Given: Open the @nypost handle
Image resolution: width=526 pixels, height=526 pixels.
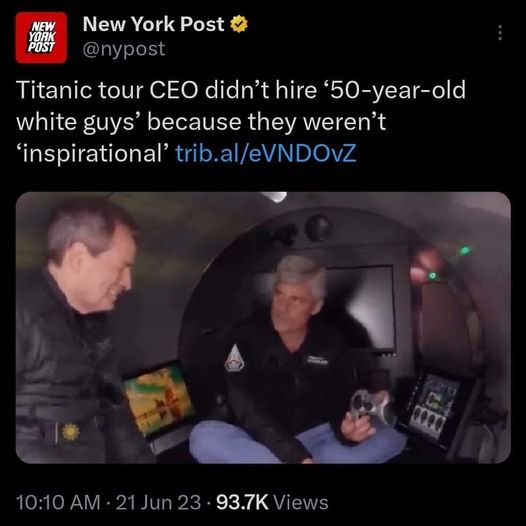Looking at the screenshot, I should pyautogui.click(x=124, y=49).
